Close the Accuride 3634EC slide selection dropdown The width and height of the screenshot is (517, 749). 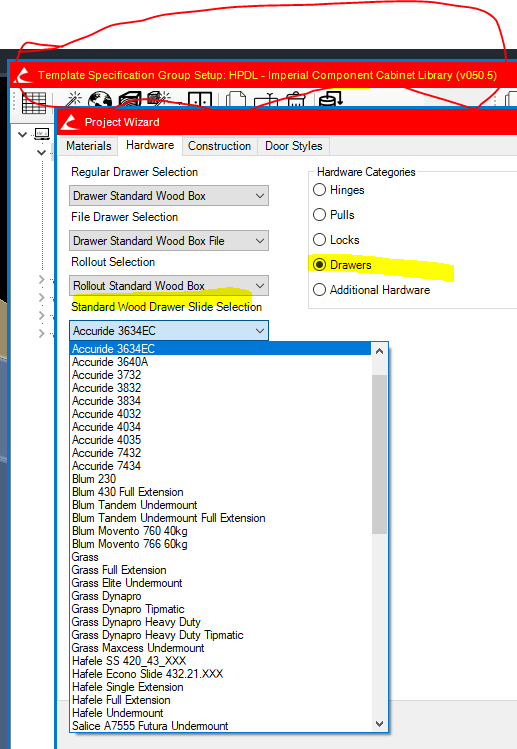pos(169,331)
